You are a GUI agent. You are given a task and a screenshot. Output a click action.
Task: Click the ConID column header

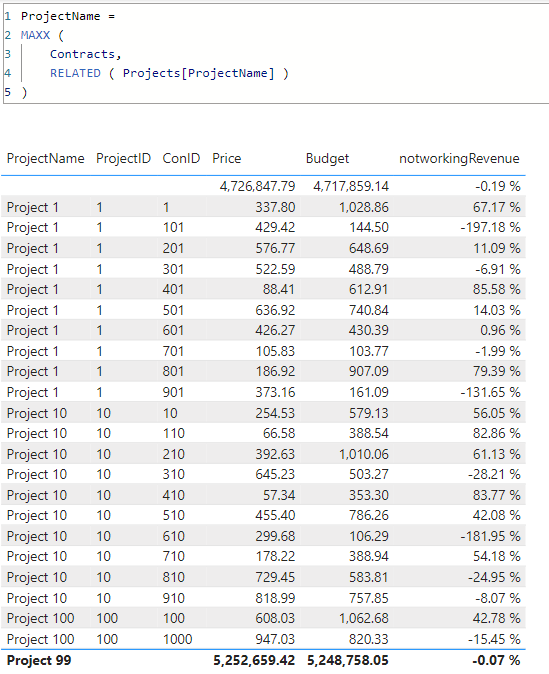pyautogui.click(x=181, y=159)
